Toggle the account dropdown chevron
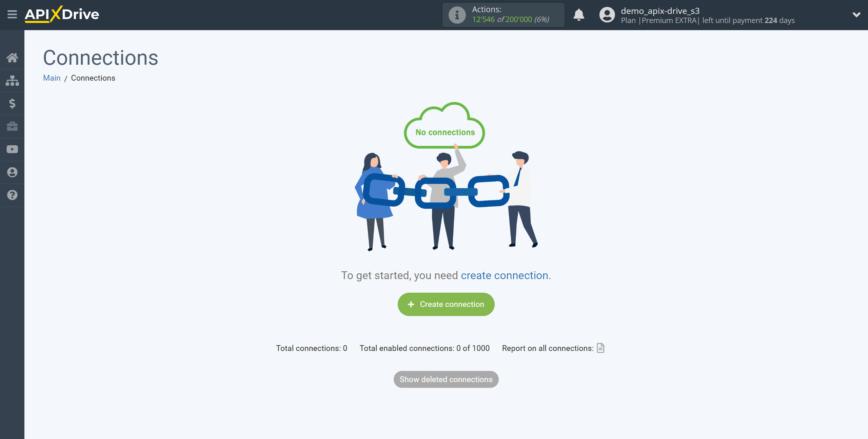This screenshot has width=868, height=439. (856, 15)
